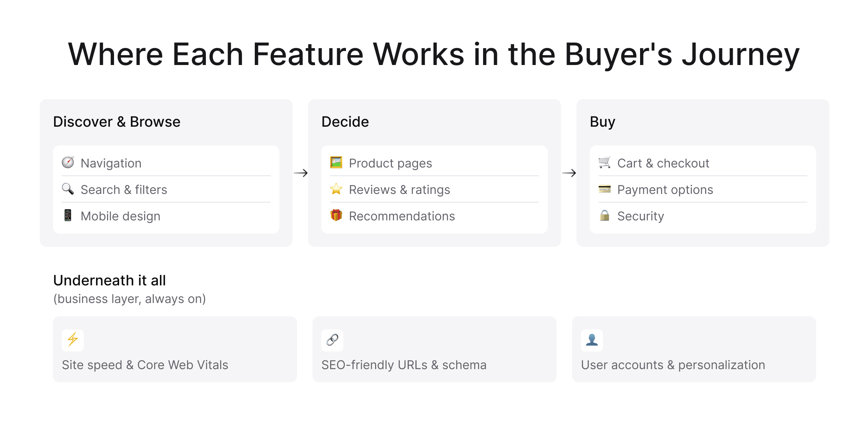
Task: Select the Navigation text row
Action: [x=111, y=163]
